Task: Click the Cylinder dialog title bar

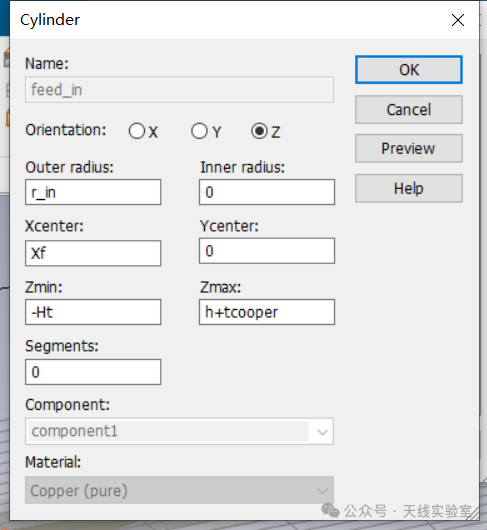Action: pos(230,20)
